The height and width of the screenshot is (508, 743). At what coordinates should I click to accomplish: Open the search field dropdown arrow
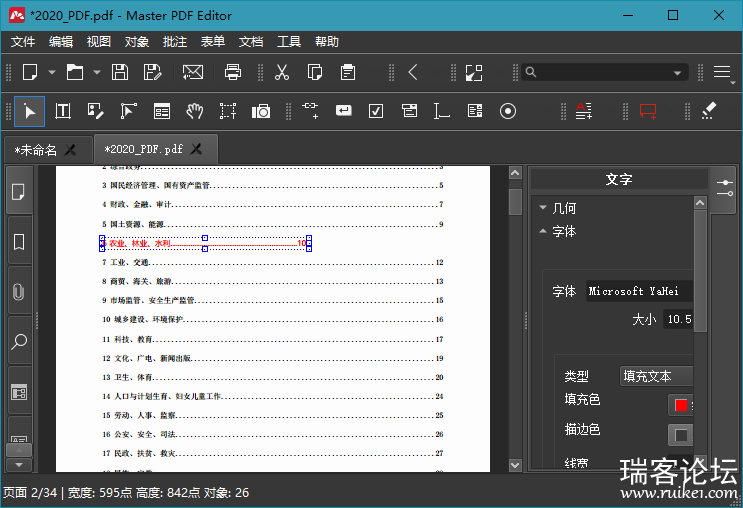pos(678,73)
